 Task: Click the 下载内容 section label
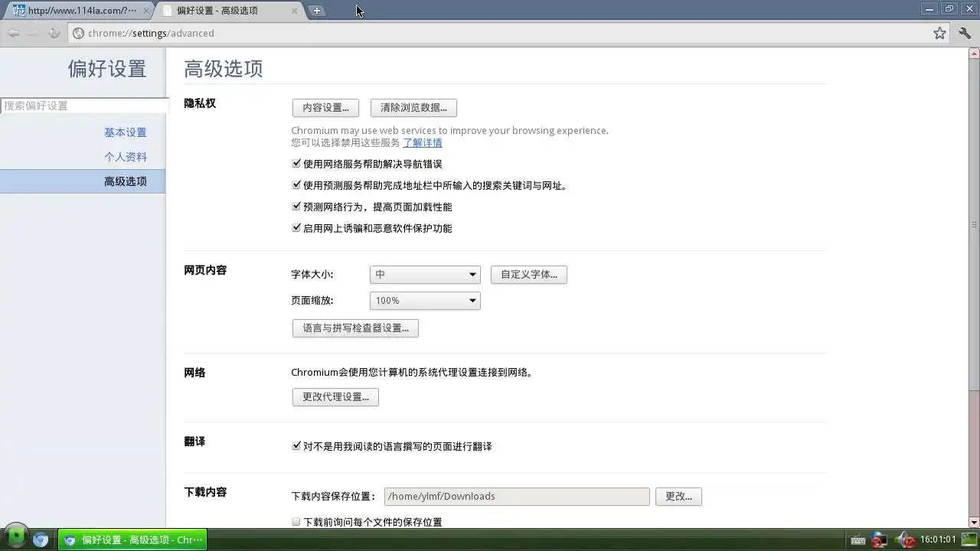click(x=205, y=492)
